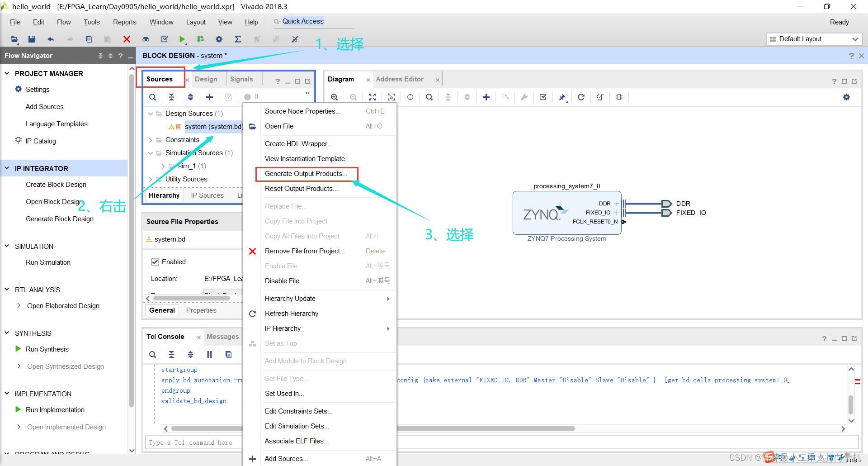
Task: Click search icon in Diagram toolbar
Action: pyautogui.click(x=429, y=97)
